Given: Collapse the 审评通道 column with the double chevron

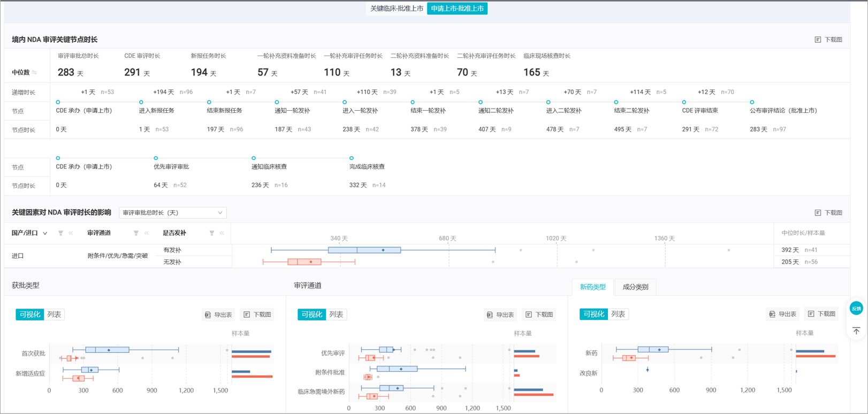Looking at the screenshot, I should click(x=146, y=233).
